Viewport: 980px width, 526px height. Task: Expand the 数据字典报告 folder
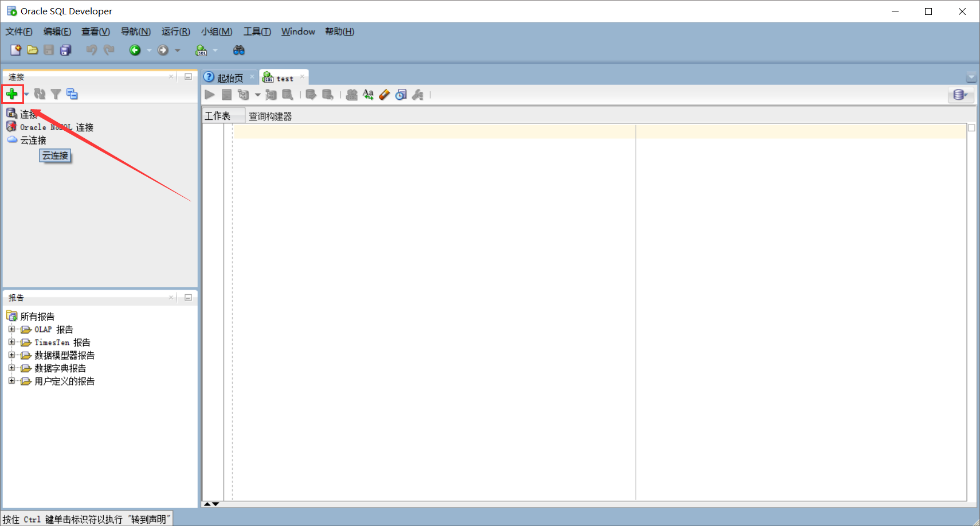11,368
